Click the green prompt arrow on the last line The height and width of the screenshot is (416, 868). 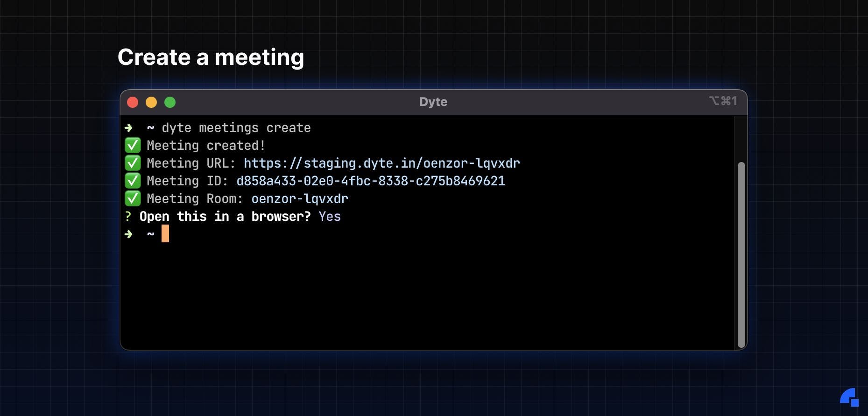[x=129, y=234]
